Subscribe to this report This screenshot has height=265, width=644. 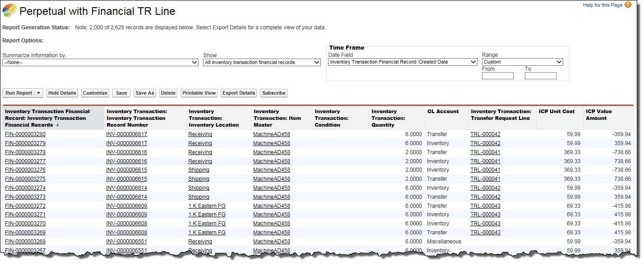[x=274, y=93]
